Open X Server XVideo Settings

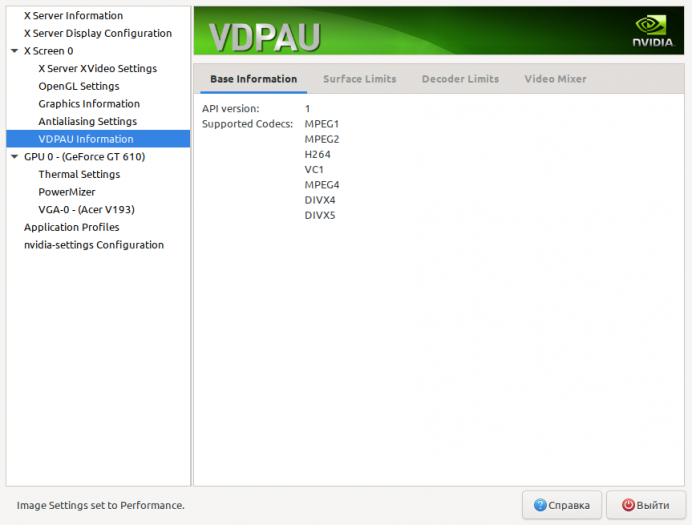pos(98,69)
